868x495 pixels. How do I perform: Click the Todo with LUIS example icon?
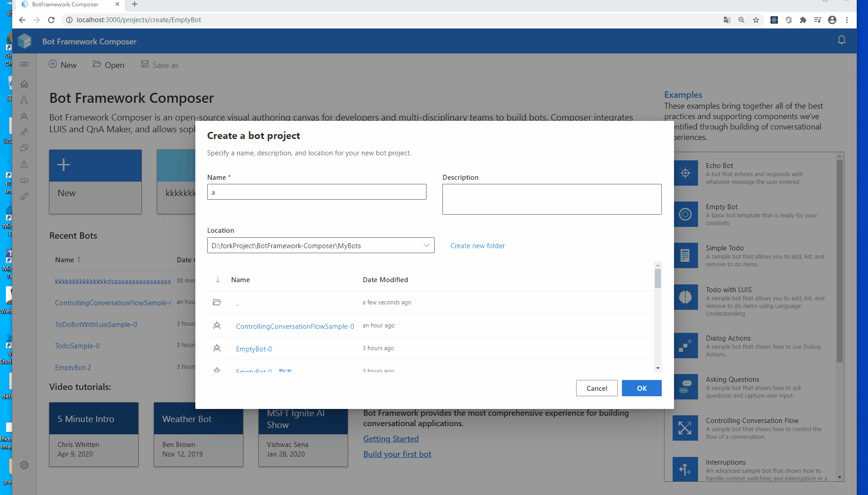(x=685, y=297)
